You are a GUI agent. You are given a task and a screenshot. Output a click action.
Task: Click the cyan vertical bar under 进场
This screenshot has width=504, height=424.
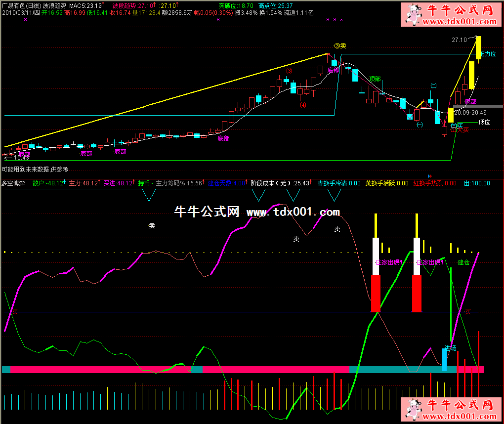[445, 359]
